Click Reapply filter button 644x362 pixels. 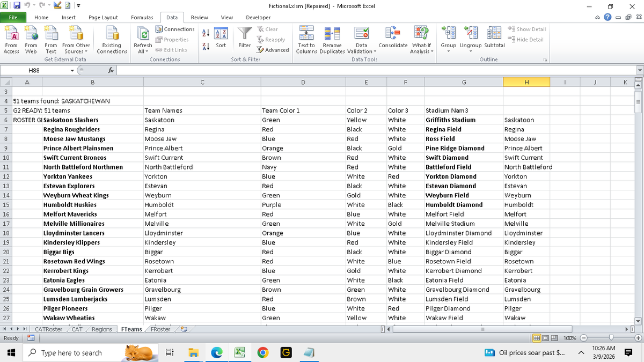(272, 40)
